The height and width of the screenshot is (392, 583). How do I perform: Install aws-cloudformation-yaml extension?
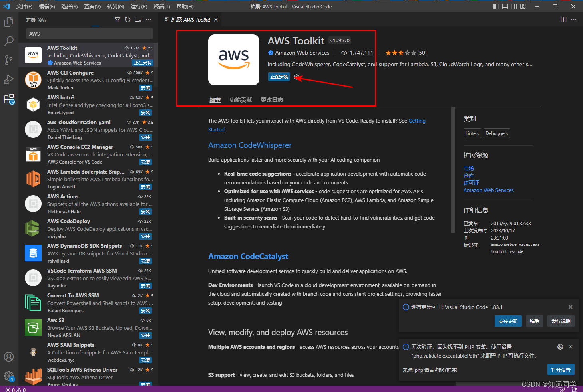pyautogui.click(x=145, y=137)
